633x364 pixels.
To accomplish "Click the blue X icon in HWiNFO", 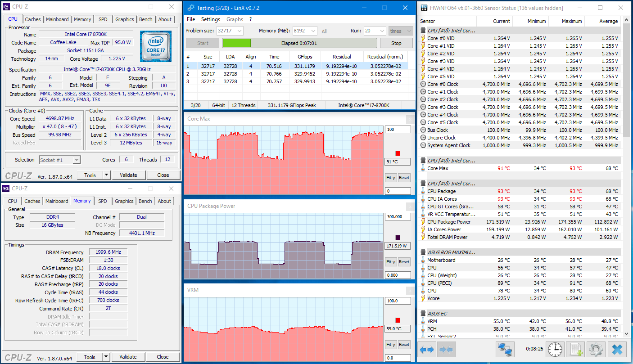I will [617, 349].
